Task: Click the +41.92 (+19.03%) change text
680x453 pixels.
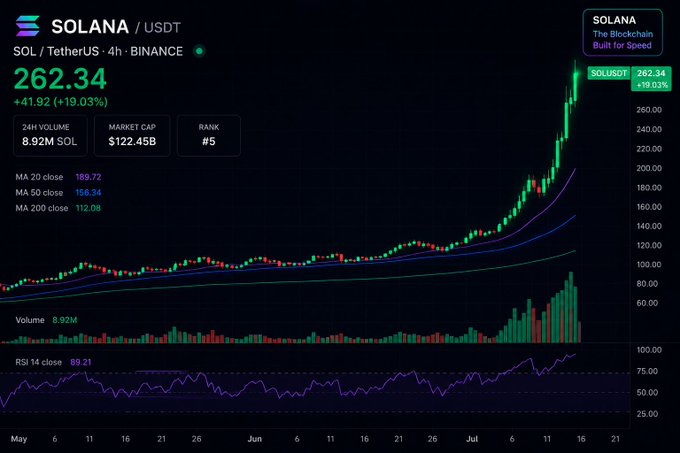Action: click(x=61, y=102)
